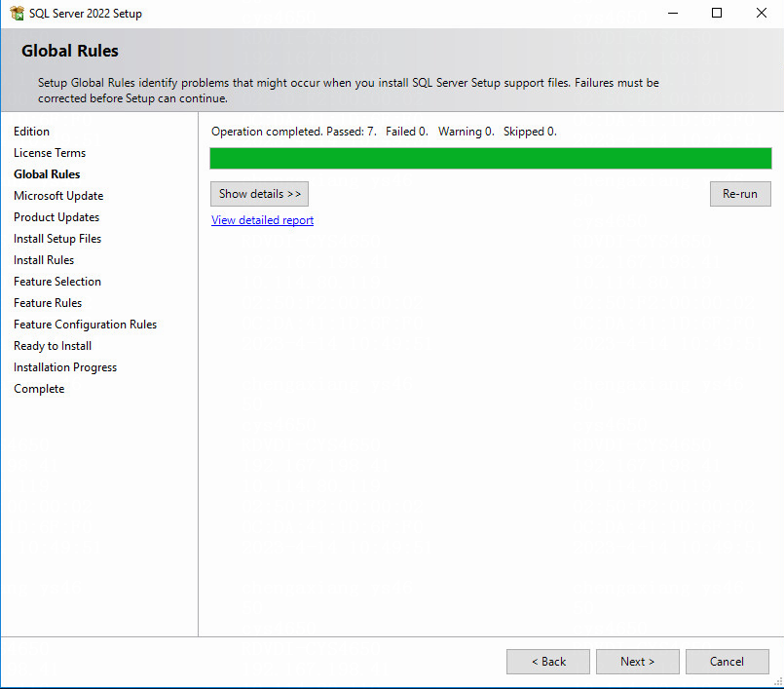Open the View detailed report link
The height and width of the screenshot is (689, 784).
click(x=263, y=220)
